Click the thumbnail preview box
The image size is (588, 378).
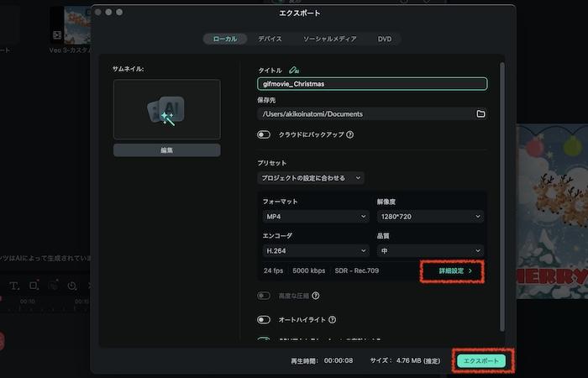[x=167, y=109]
